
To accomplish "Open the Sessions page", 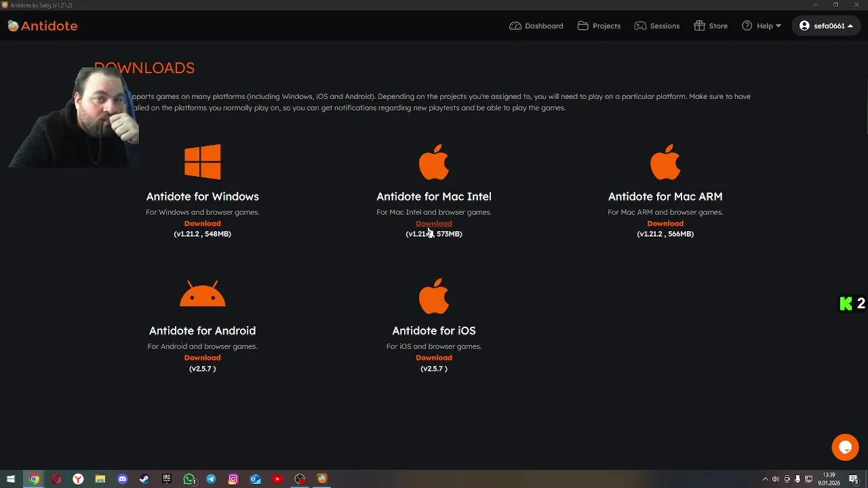I will tap(656, 26).
